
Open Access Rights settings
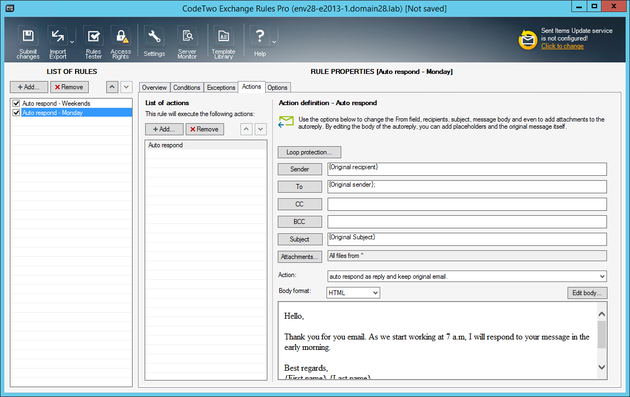point(121,42)
